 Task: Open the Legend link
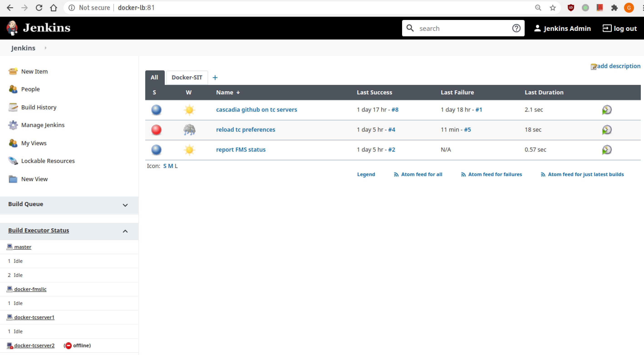pyautogui.click(x=366, y=175)
